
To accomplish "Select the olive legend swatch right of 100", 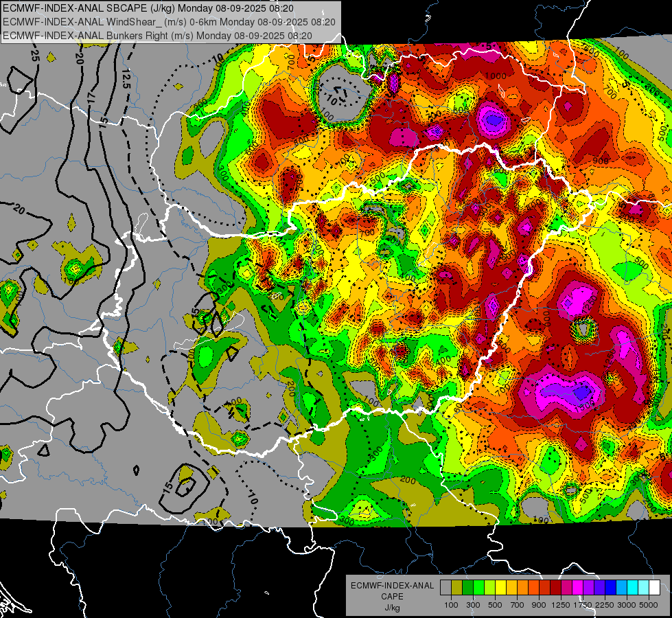I will (x=457, y=587).
